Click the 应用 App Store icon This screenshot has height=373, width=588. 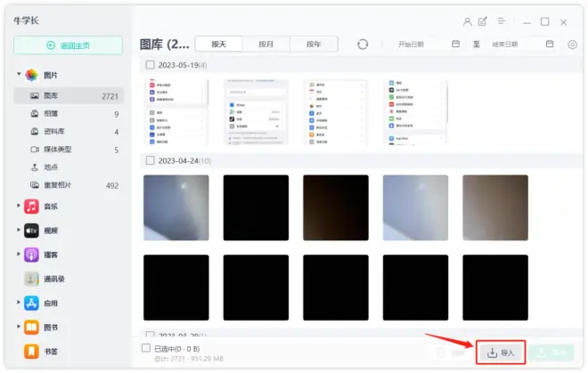pos(31,304)
